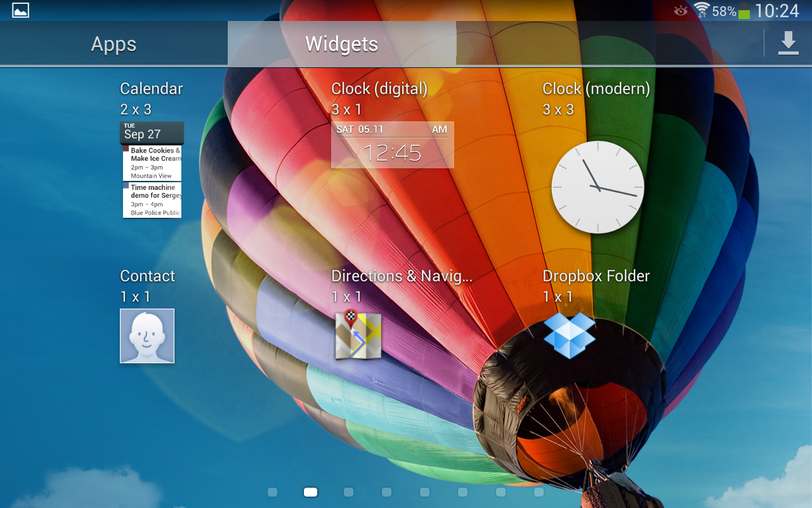Tap the Dropbox Folder widget icon

(x=569, y=335)
